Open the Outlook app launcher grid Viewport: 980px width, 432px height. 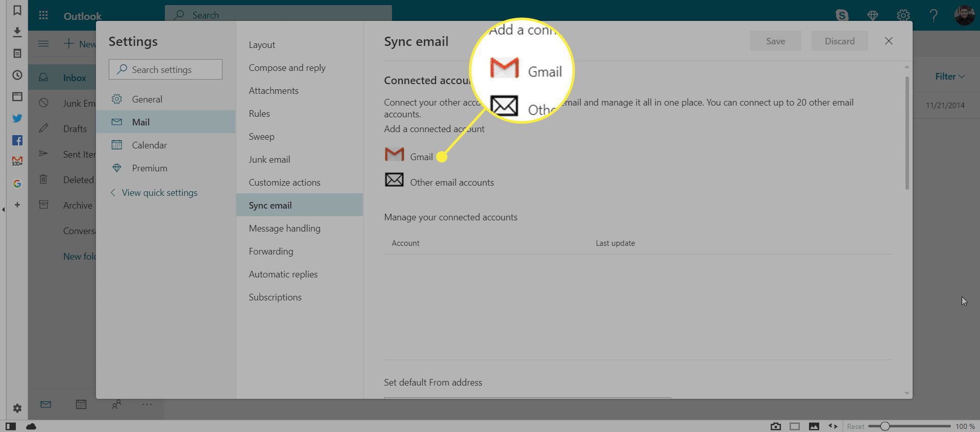[43, 15]
